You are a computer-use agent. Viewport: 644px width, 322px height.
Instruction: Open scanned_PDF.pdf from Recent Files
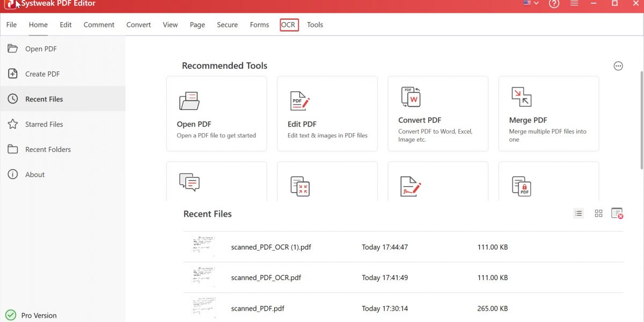403,308
